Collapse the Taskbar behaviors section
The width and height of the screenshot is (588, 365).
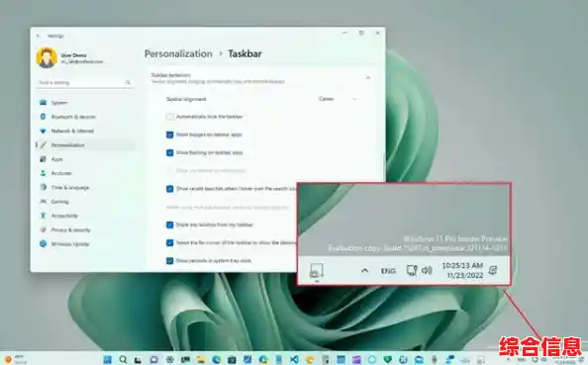(368, 77)
